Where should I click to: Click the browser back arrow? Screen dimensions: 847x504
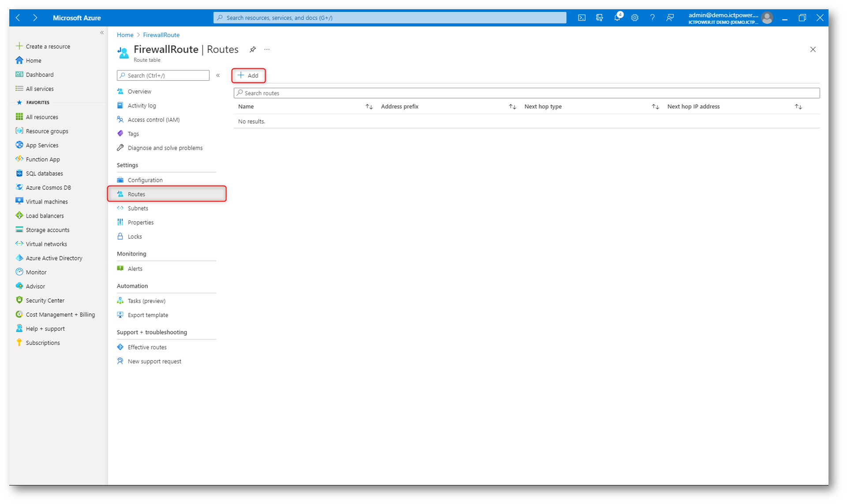tap(18, 18)
